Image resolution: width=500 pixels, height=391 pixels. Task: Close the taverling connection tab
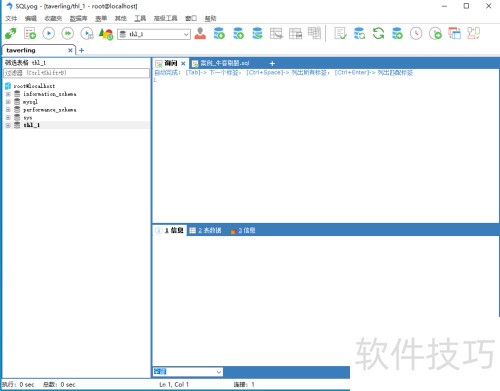(x=70, y=50)
